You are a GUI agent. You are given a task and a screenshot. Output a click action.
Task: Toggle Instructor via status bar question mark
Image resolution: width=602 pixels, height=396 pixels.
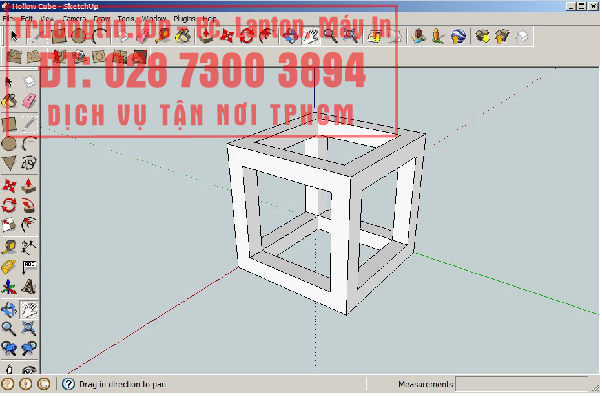coord(68,385)
